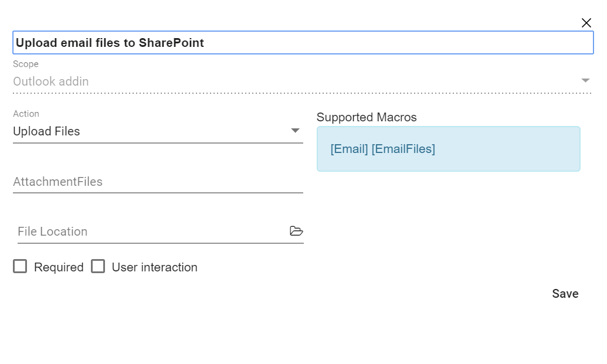
Task: Click the [EmailFiles] macro
Action: [x=403, y=149]
